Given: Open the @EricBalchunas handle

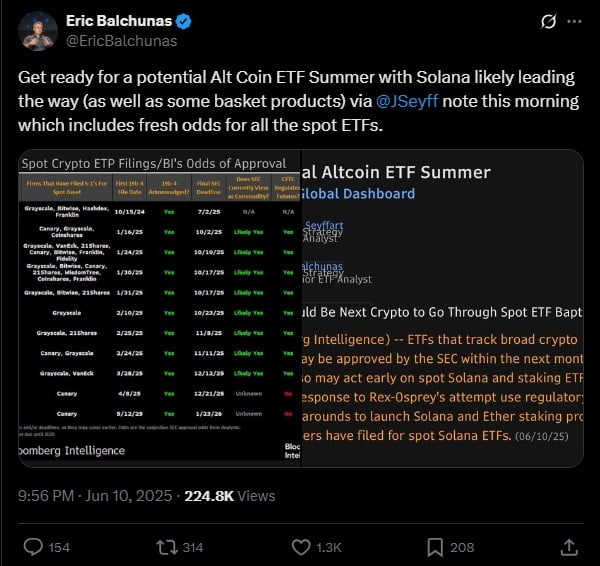Looking at the screenshot, I should (x=121, y=41).
